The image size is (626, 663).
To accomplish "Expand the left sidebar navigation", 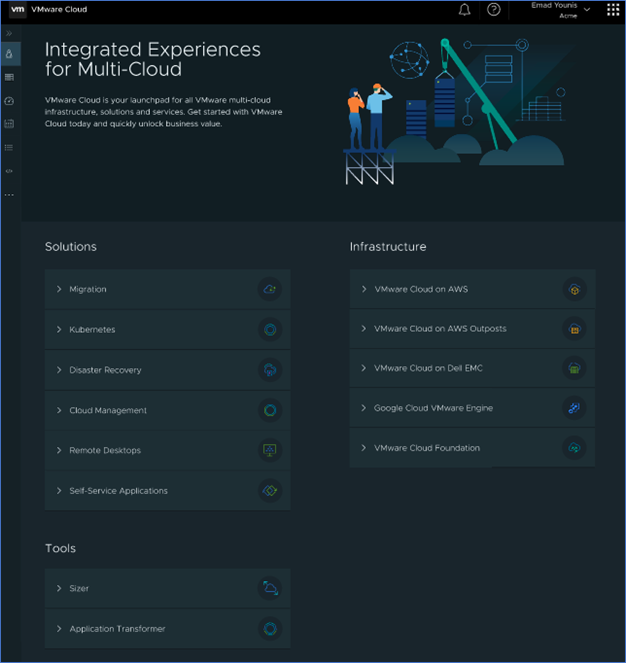I will click(x=9, y=33).
